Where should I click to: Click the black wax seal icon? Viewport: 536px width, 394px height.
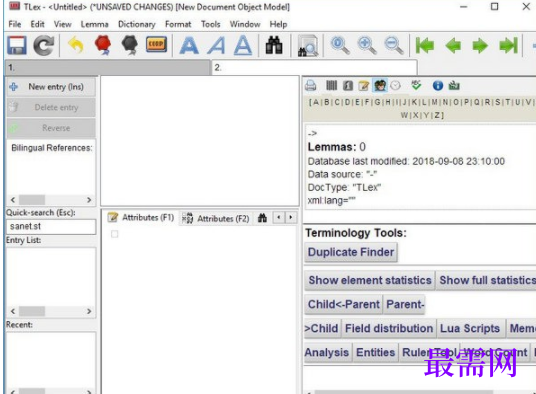130,45
